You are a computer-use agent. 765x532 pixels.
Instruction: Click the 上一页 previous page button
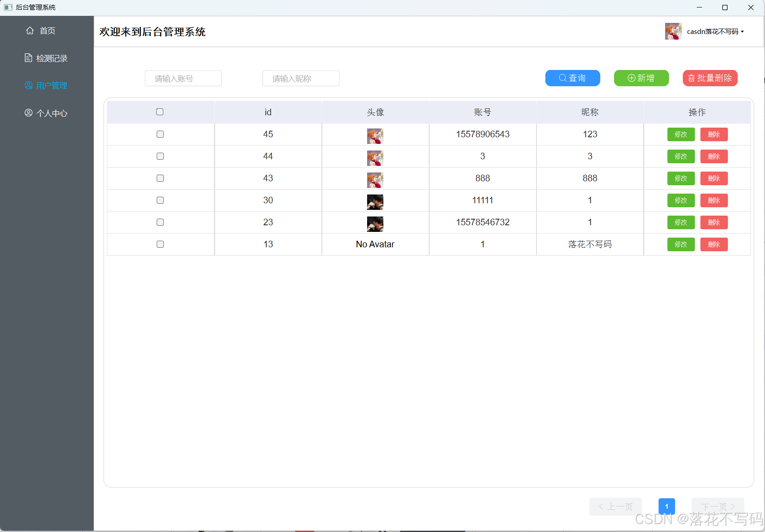click(616, 506)
